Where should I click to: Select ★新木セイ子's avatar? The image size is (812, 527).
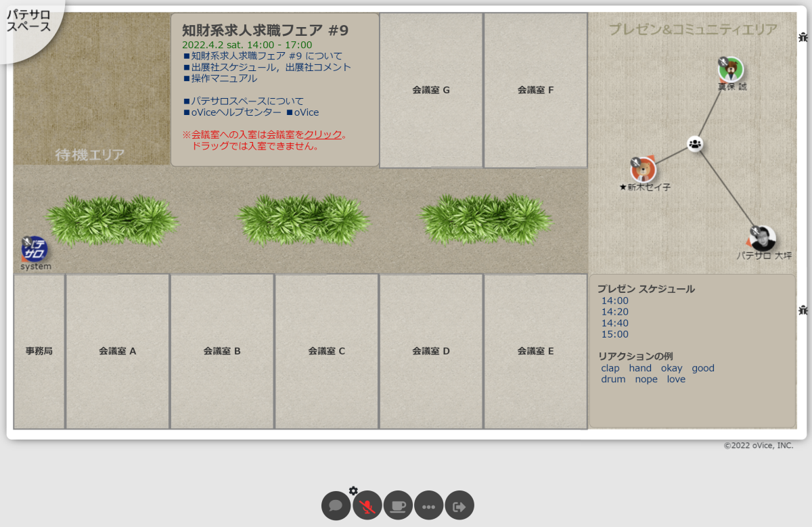644,169
